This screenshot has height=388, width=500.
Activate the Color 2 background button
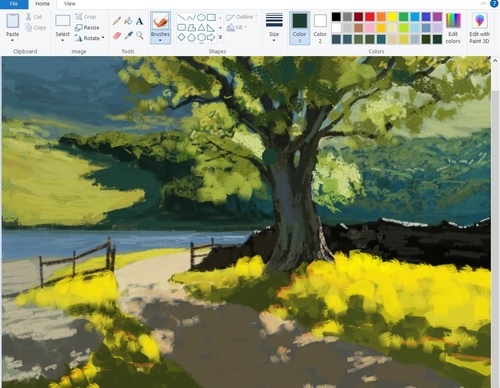(x=320, y=28)
